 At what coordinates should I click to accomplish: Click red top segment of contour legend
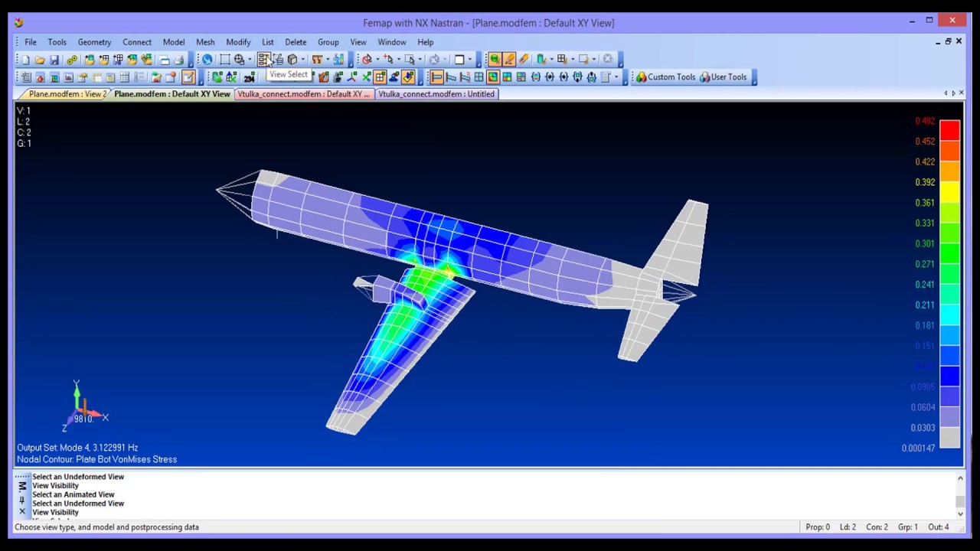tap(949, 131)
